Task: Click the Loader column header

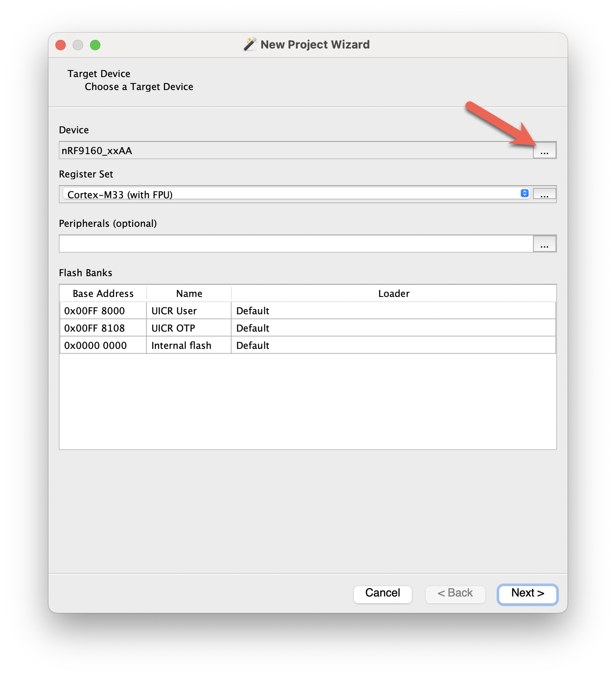Action: tap(393, 293)
